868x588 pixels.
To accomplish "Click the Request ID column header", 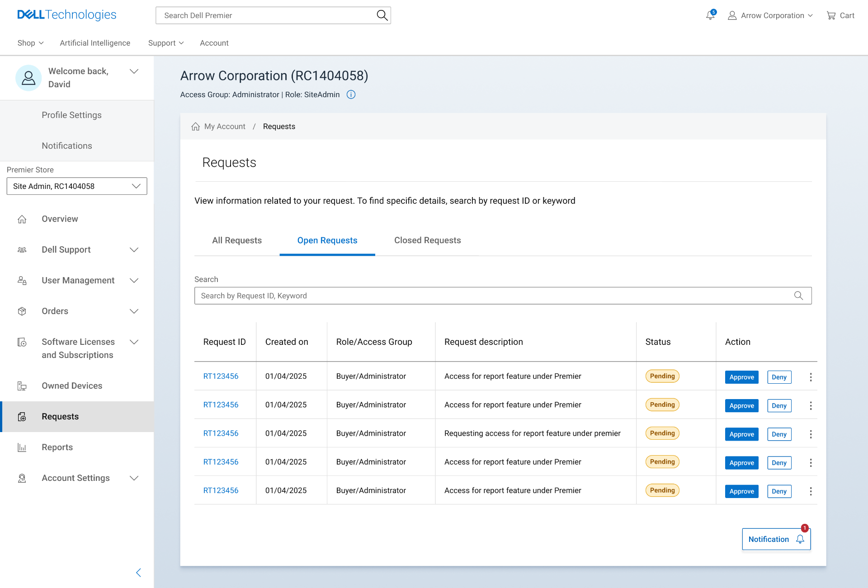I will point(225,342).
